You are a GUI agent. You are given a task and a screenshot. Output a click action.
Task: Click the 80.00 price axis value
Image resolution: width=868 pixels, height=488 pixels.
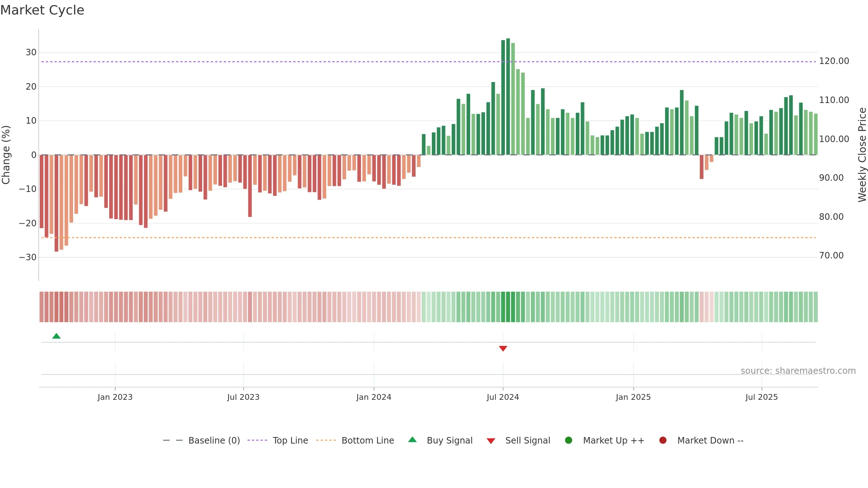coord(831,217)
